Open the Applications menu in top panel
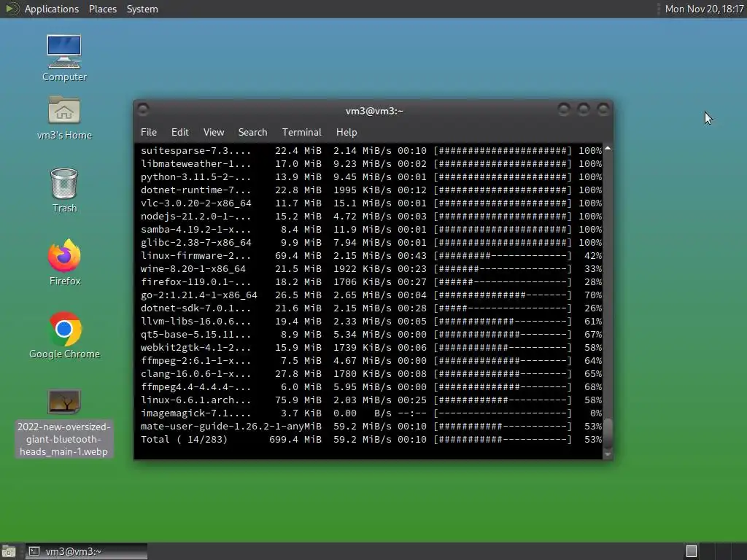Viewport: 747px width, 560px height. click(x=52, y=9)
